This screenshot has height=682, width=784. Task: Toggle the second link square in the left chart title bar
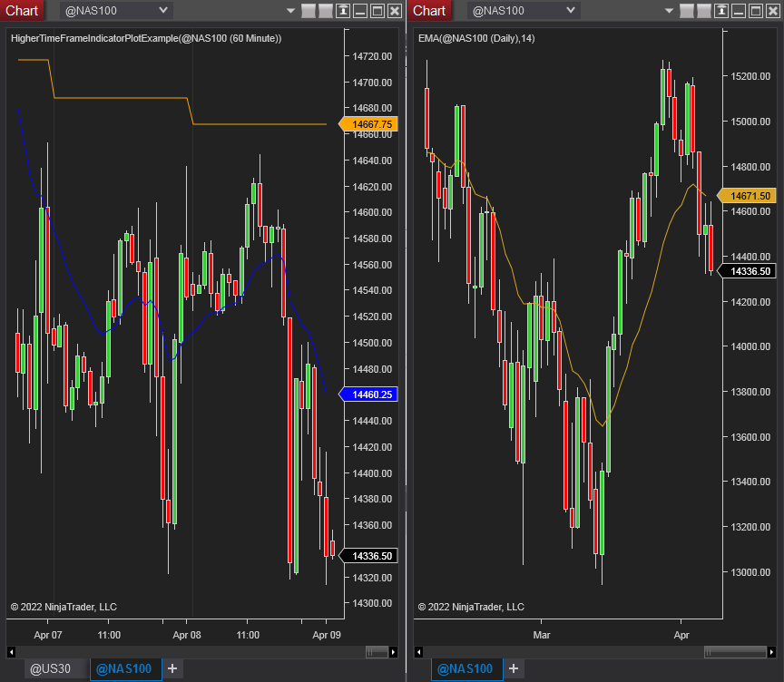pyautogui.click(x=324, y=11)
